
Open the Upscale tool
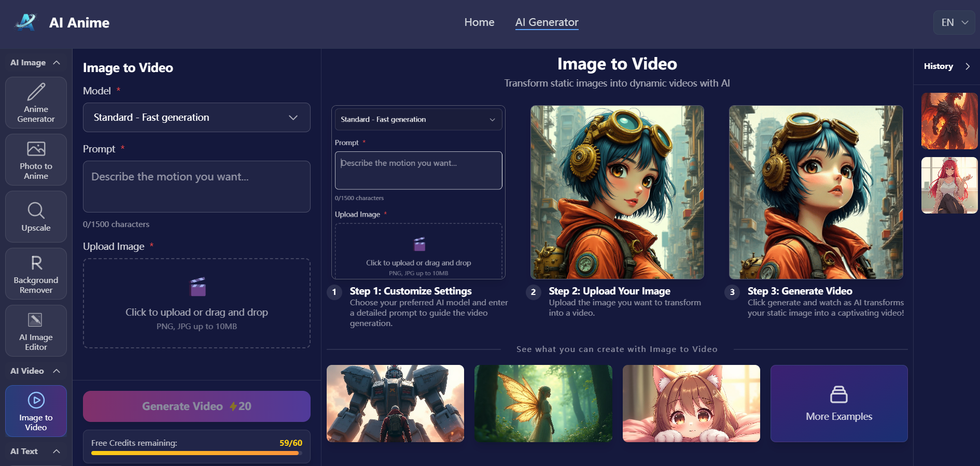(36, 217)
